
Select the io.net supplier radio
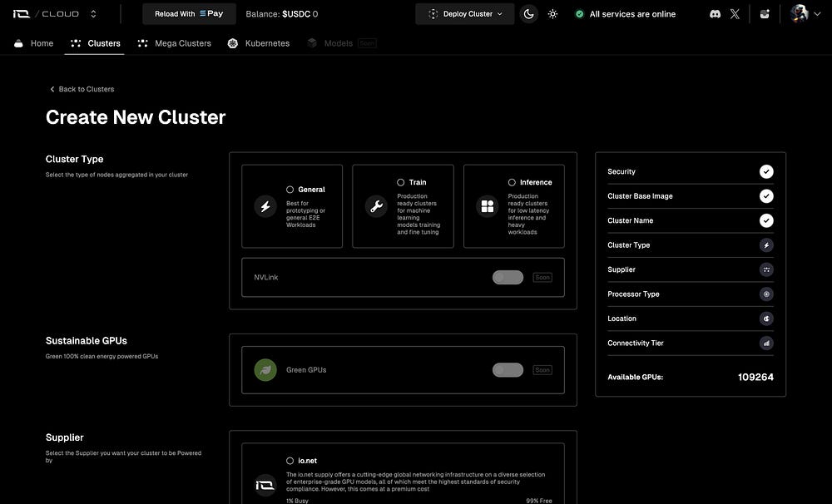290,461
